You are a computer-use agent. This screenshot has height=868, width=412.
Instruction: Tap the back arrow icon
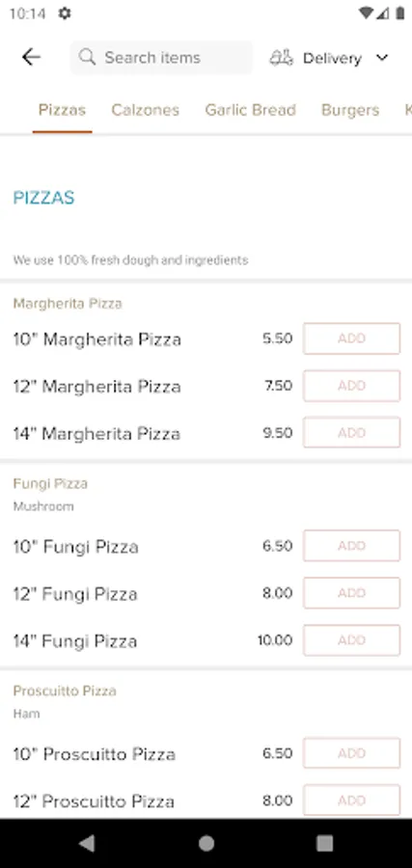[31, 57]
